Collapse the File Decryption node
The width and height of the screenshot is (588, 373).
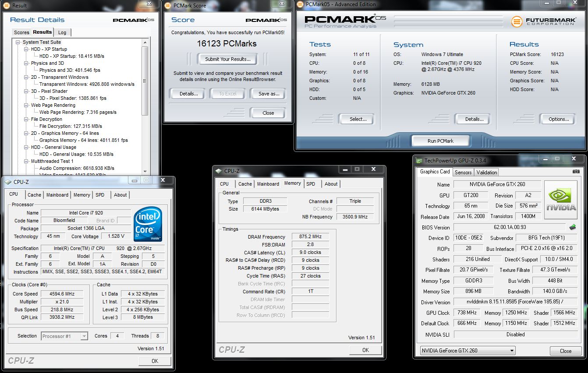click(x=26, y=119)
